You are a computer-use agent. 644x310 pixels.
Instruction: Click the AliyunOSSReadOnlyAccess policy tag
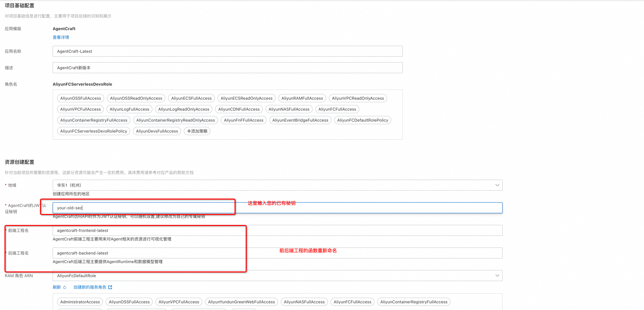pyautogui.click(x=136, y=98)
